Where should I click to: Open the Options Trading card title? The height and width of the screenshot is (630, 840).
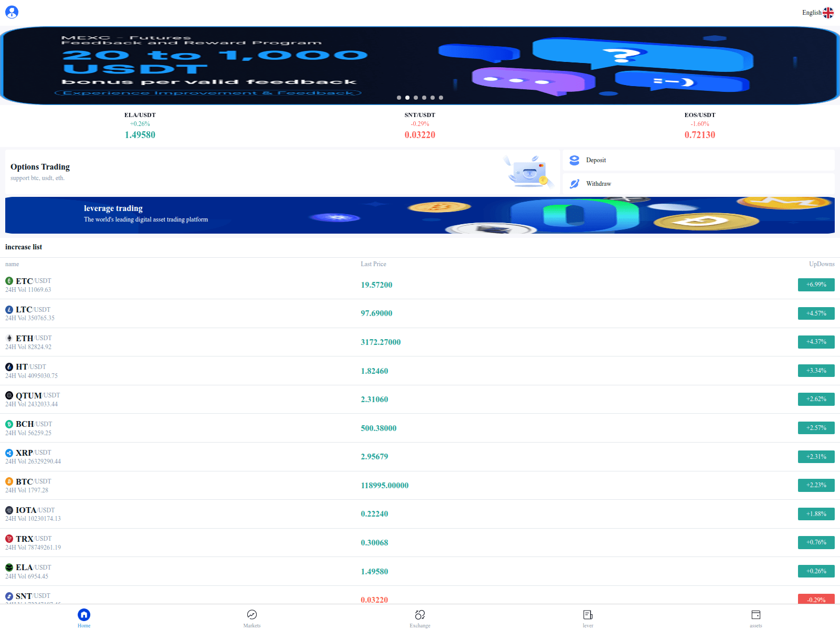pos(40,167)
